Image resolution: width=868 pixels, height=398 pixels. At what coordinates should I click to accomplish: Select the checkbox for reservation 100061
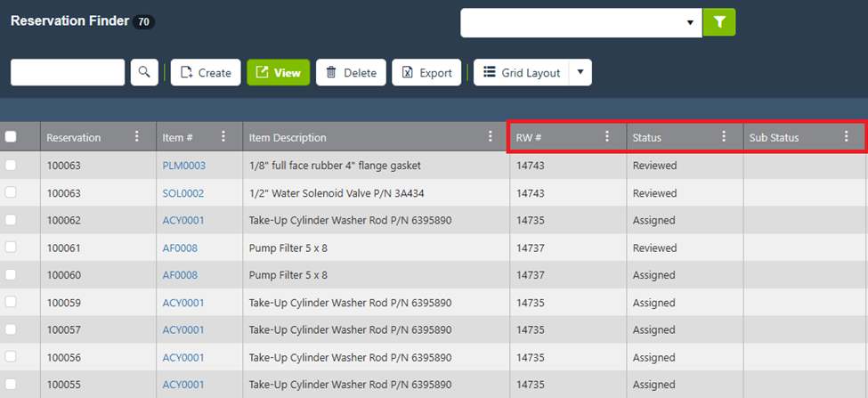11,248
